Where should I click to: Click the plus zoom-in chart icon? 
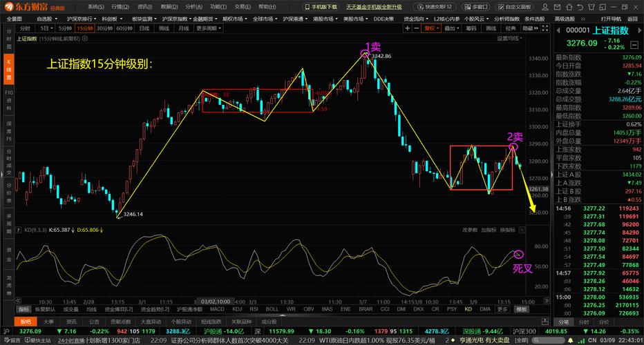pos(408,28)
